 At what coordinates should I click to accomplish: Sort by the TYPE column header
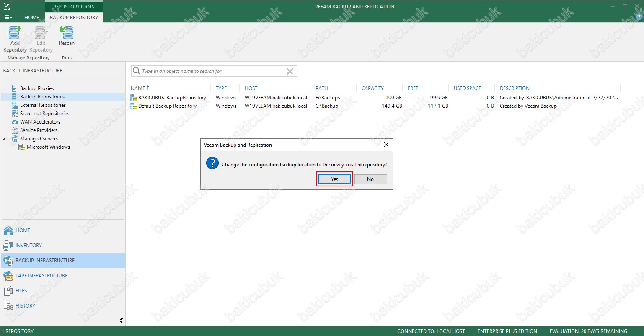point(221,88)
